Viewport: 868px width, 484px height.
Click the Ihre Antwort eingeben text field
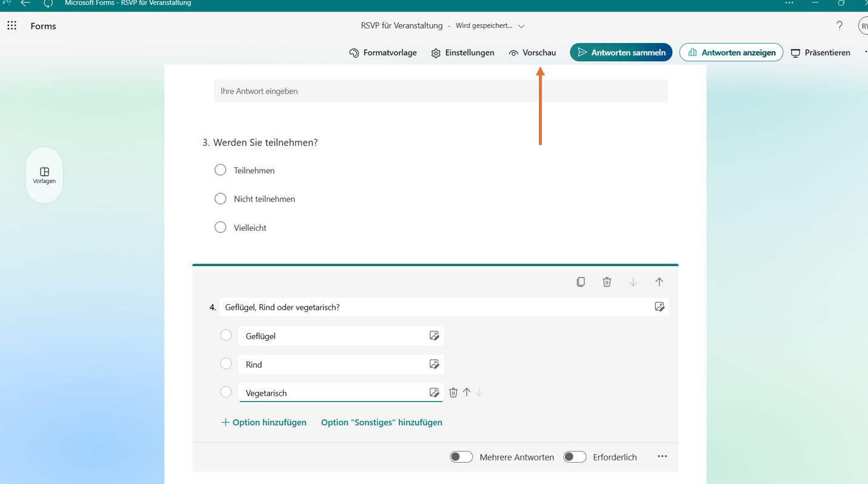pos(441,91)
